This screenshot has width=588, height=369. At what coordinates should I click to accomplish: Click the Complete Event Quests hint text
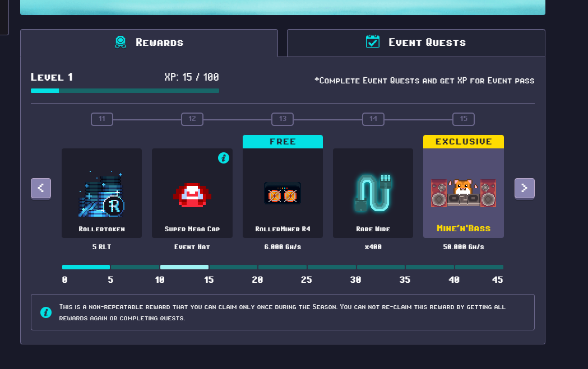coord(424,81)
